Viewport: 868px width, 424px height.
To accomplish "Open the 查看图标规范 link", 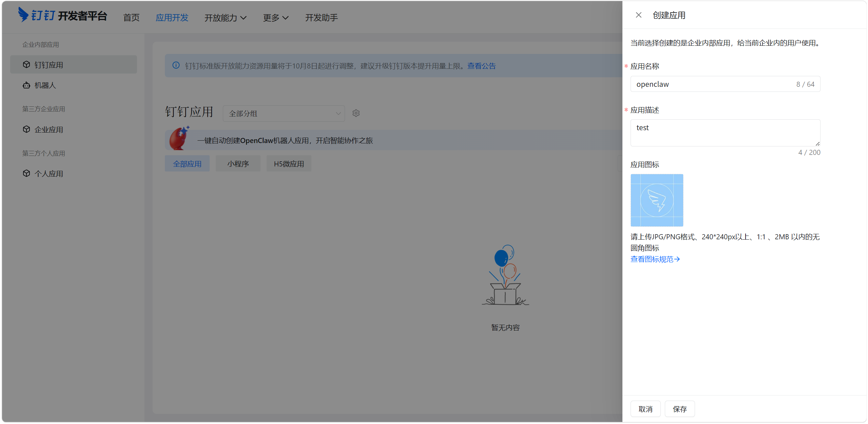I will 655,259.
